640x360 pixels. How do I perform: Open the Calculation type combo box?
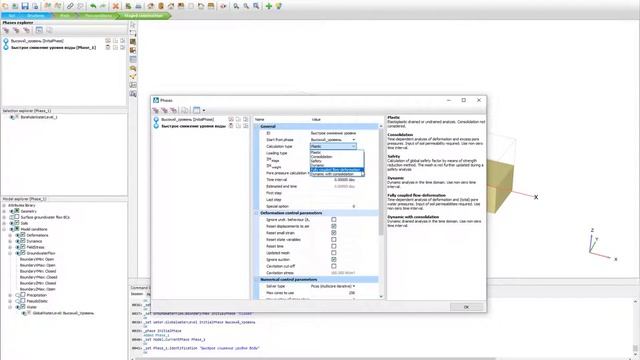coord(333,146)
